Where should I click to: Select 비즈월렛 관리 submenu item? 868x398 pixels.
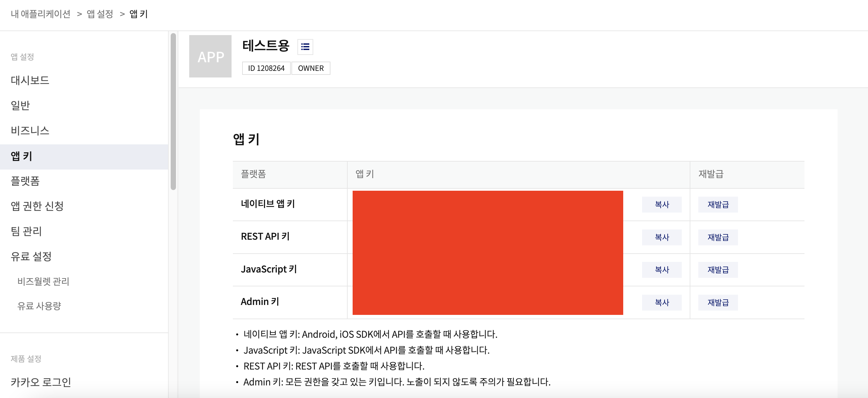click(43, 281)
